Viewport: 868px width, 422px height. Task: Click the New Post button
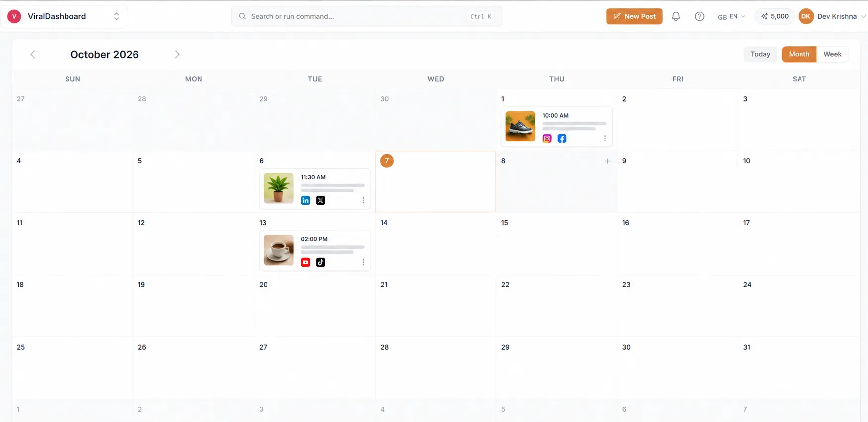(x=634, y=16)
